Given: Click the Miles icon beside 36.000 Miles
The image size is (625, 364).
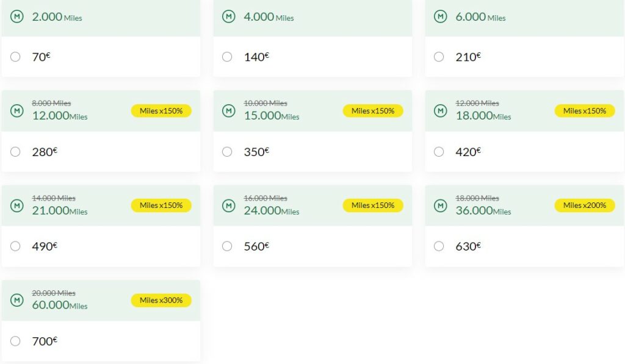Looking at the screenshot, I should [440, 205].
